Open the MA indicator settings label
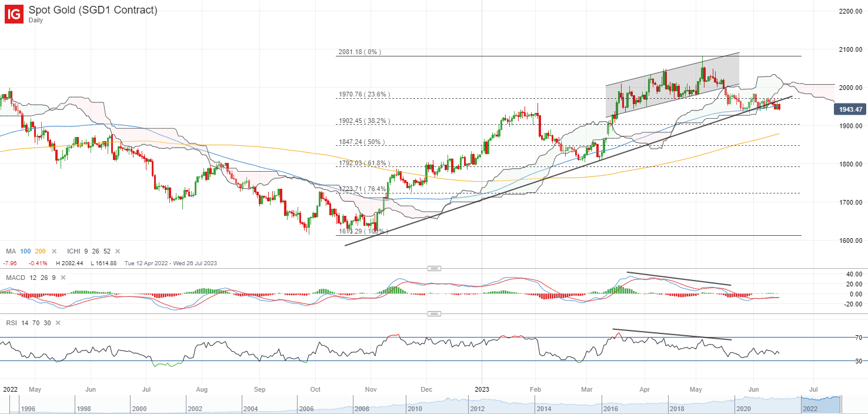The width and height of the screenshot is (868, 414). point(11,251)
